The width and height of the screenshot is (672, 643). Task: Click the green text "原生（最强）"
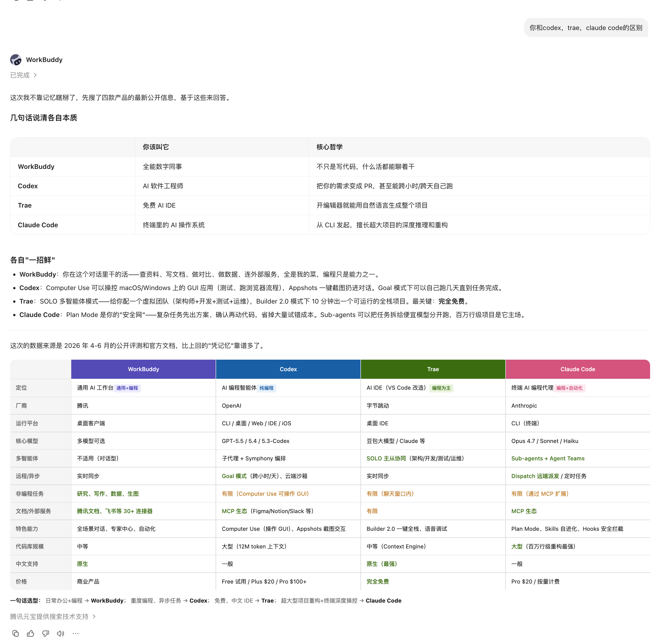(383, 564)
